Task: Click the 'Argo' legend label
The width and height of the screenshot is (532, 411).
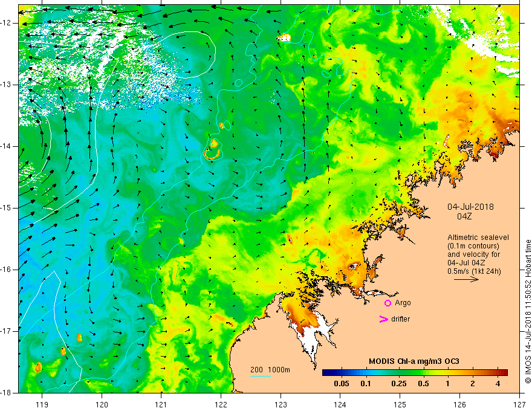Action: point(403,303)
